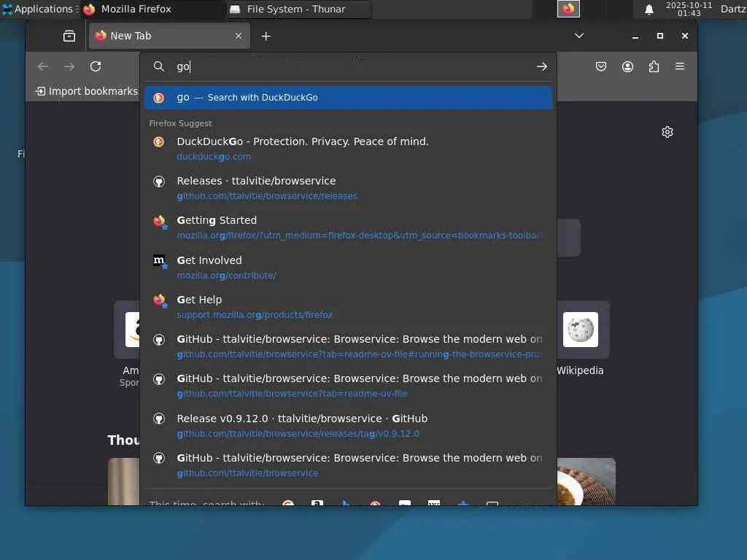Open Save to Pocket icon
Screen dimensions: 747x560
(601, 66)
